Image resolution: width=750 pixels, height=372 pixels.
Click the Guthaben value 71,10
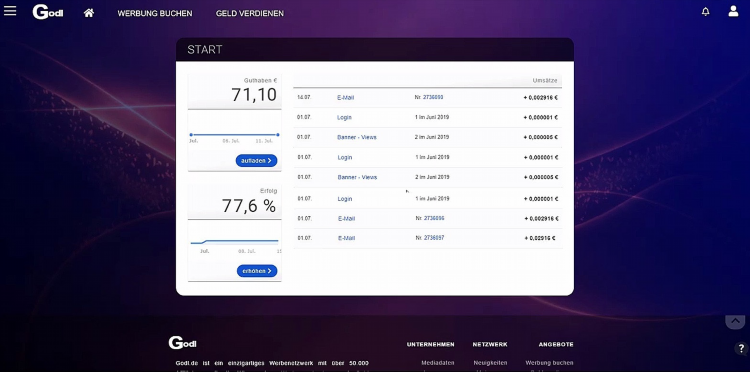pos(254,95)
